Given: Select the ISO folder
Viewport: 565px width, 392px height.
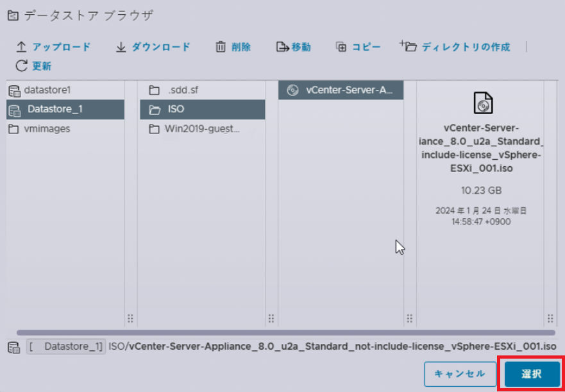Looking at the screenshot, I should pyautogui.click(x=202, y=110).
